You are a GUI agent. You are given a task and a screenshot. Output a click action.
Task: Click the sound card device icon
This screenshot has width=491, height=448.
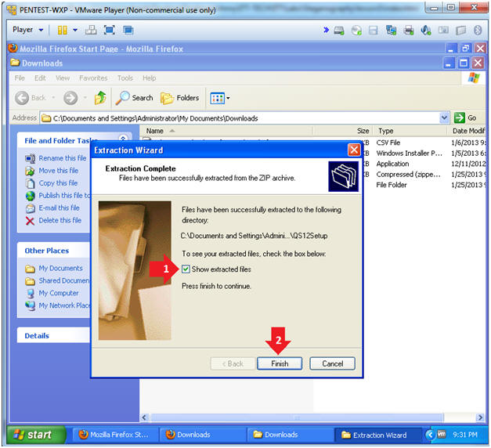[x=425, y=31]
